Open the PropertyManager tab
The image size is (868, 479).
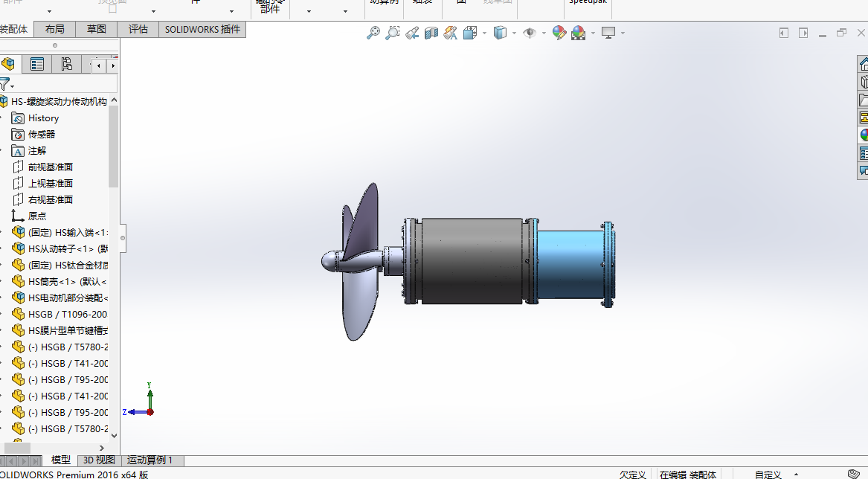pyautogui.click(x=37, y=64)
